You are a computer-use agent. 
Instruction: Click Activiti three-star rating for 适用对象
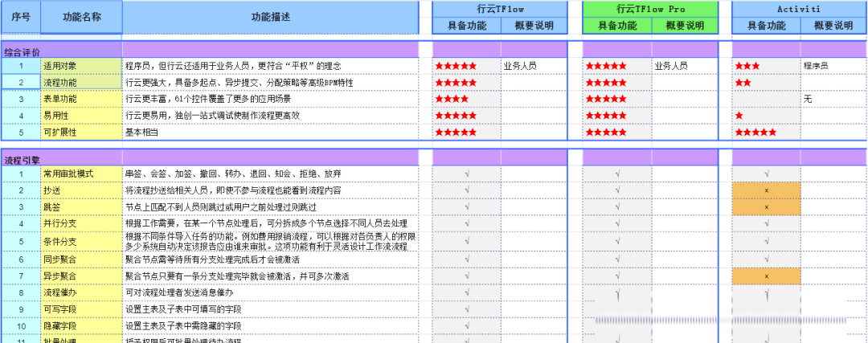click(747, 66)
